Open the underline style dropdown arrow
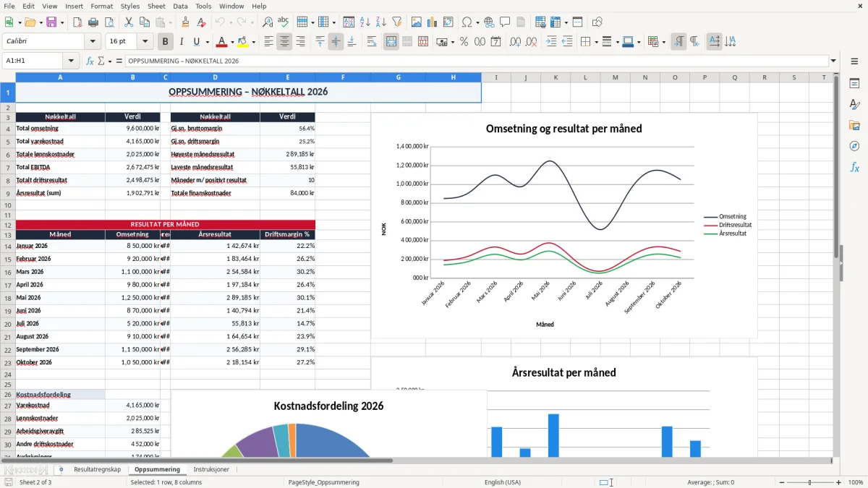868x488 pixels. tap(207, 42)
